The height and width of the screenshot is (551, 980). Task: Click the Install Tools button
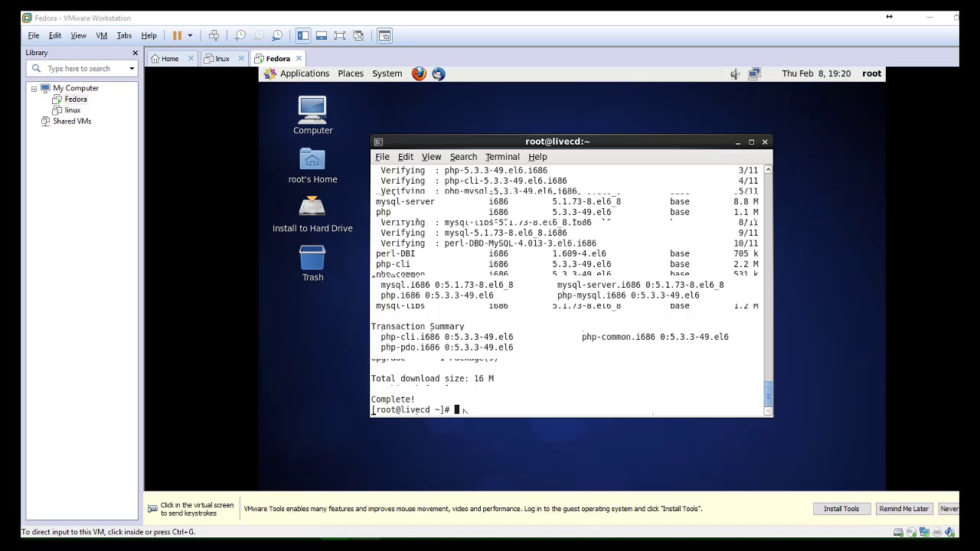(841, 509)
